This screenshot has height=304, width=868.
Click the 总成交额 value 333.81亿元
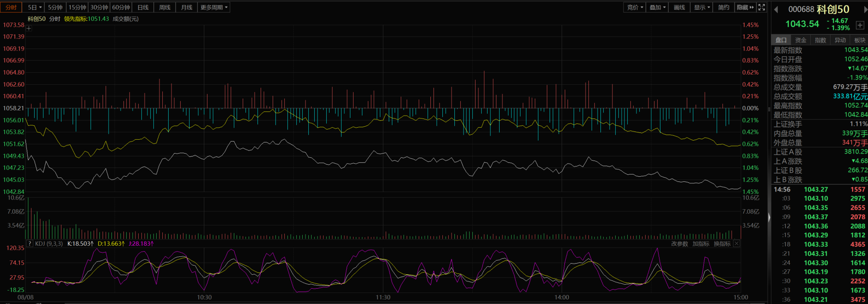coord(850,96)
